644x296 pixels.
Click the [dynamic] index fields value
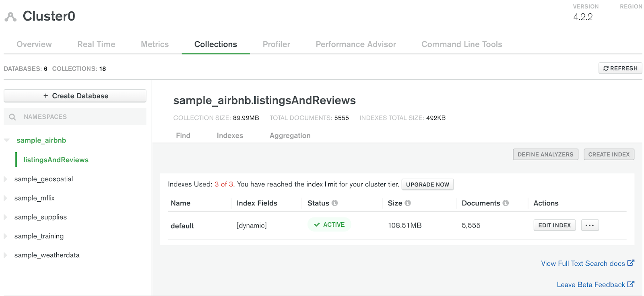(252, 226)
